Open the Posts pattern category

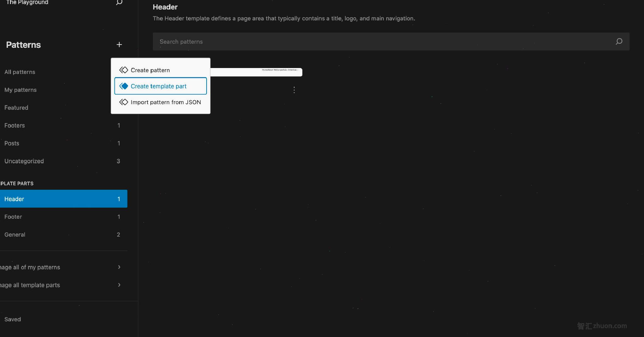(x=64, y=143)
